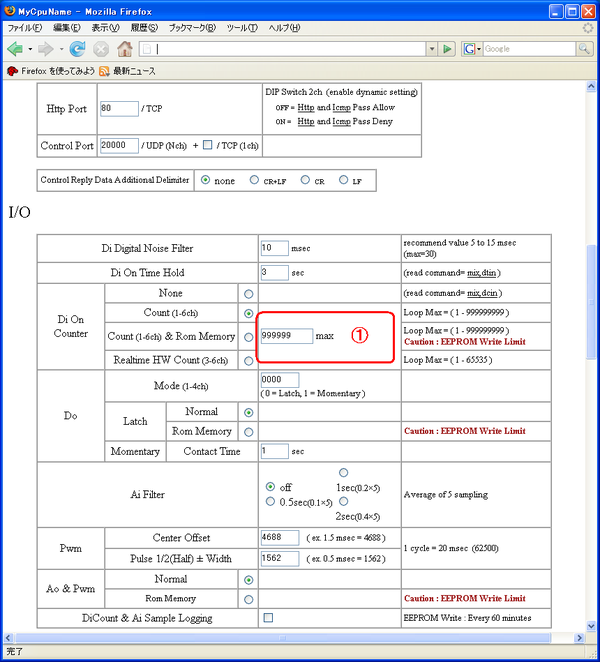Click the 'mix,dcin' read command text
Screen dimensions: 600x662
482,293
